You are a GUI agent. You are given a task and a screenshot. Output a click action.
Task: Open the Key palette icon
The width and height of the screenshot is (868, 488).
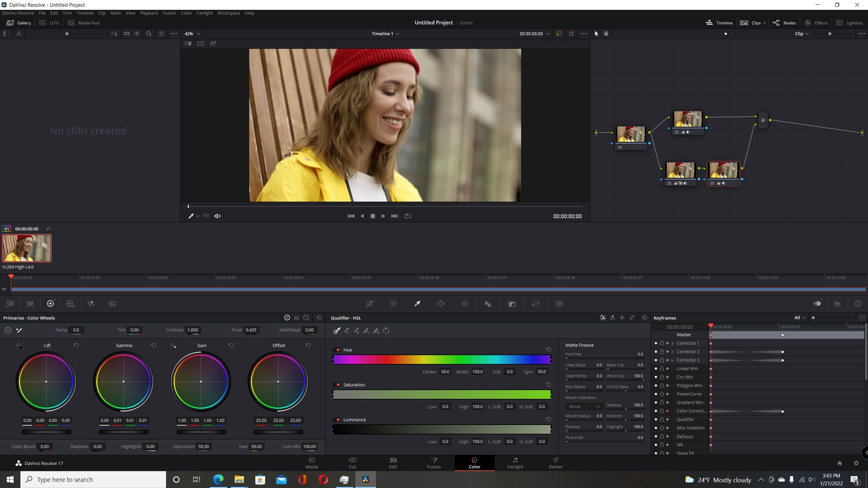tap(512, 304)
